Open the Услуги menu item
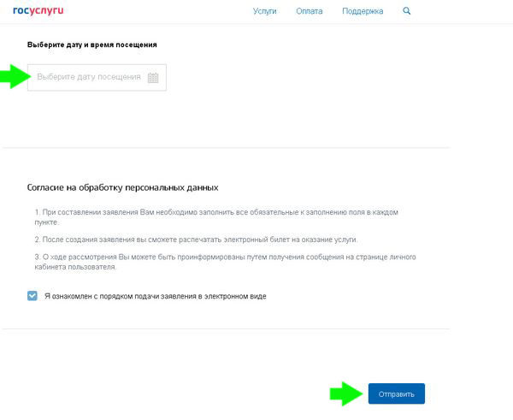513x420 pixels. coord(264,11)
